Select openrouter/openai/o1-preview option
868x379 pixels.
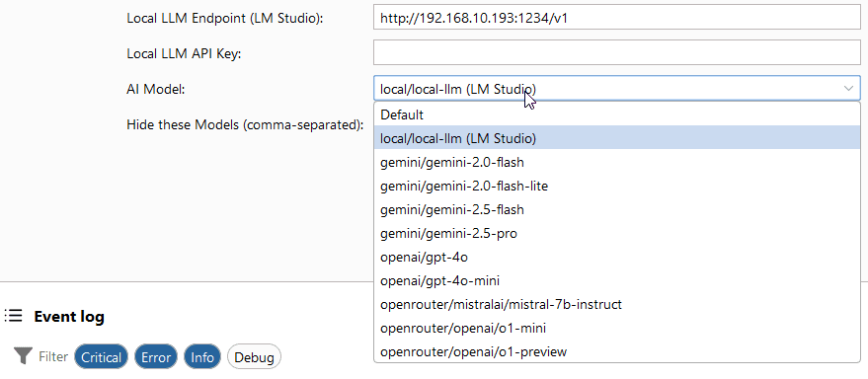click(x=617, y=351)
